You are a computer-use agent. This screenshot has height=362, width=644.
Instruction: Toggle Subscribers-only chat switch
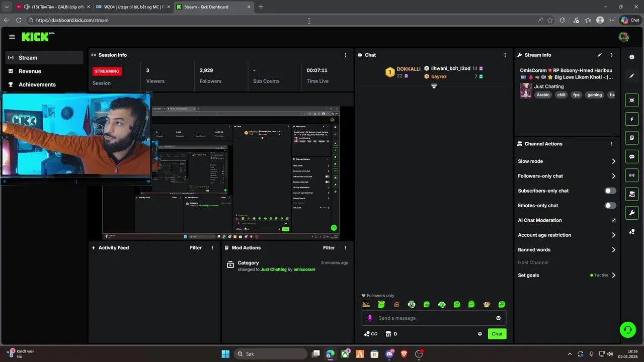(x=610, y=191)
